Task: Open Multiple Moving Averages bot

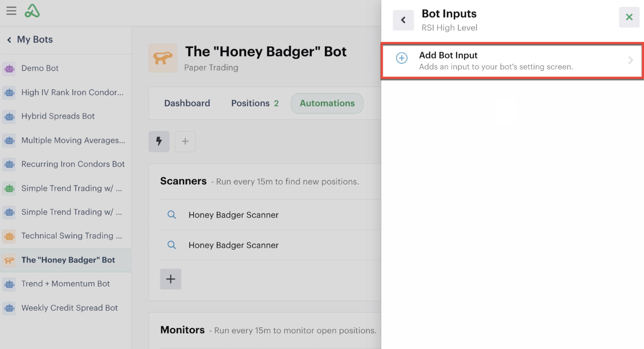Action: pos(66,140)
